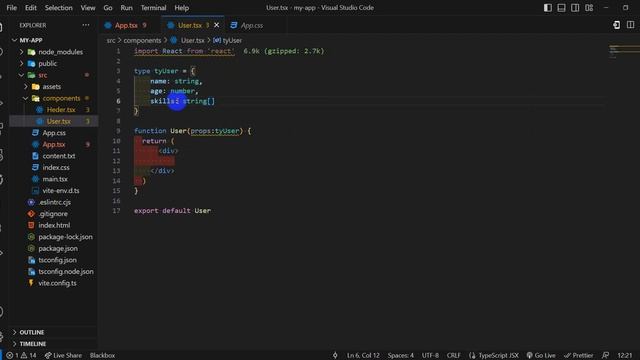Open the Selection menu
Image resolution: width=640 pixels, height=360 pixels.
(58, 8)
